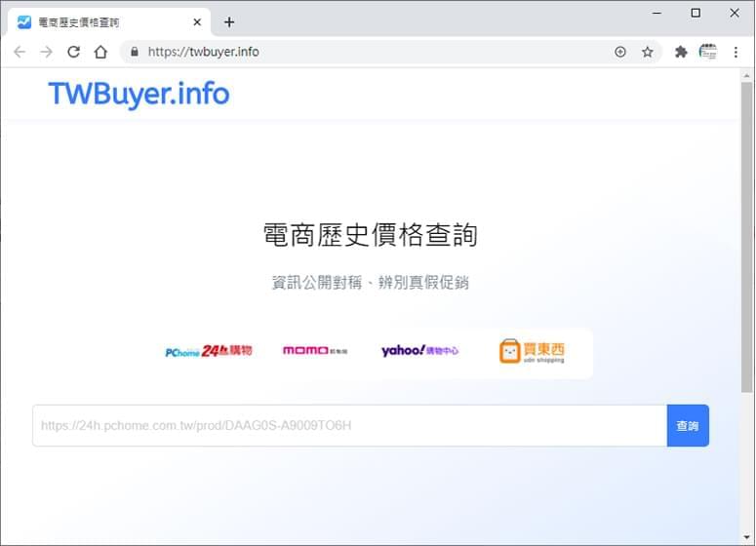This screenshot has height=546, width=756.
Task: Click the scrollbar down arrow
Action: 747,537
